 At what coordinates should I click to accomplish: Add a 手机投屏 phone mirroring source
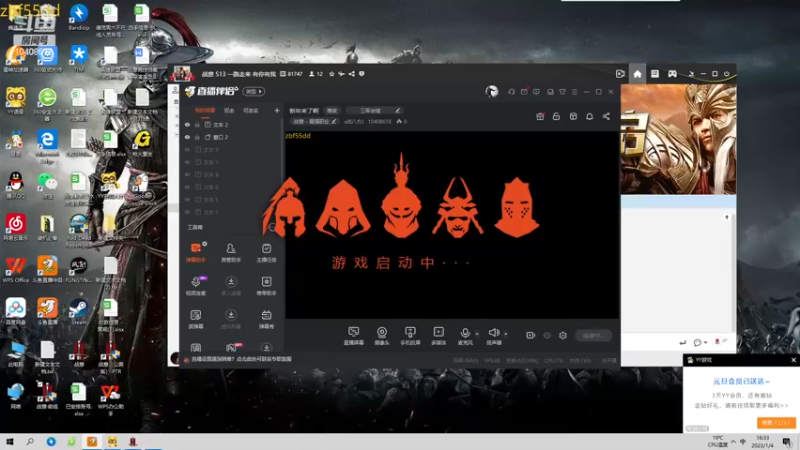pos(410,336)
